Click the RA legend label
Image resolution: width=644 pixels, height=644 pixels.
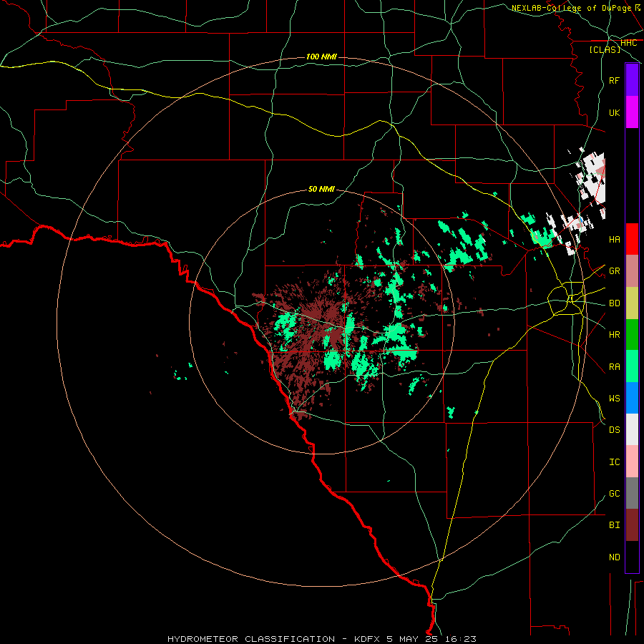[x=615, y=366]
